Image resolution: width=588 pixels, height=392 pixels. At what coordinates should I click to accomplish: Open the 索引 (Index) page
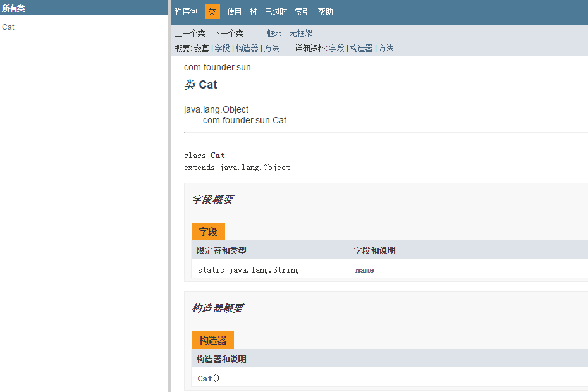(x=301, y=11)
